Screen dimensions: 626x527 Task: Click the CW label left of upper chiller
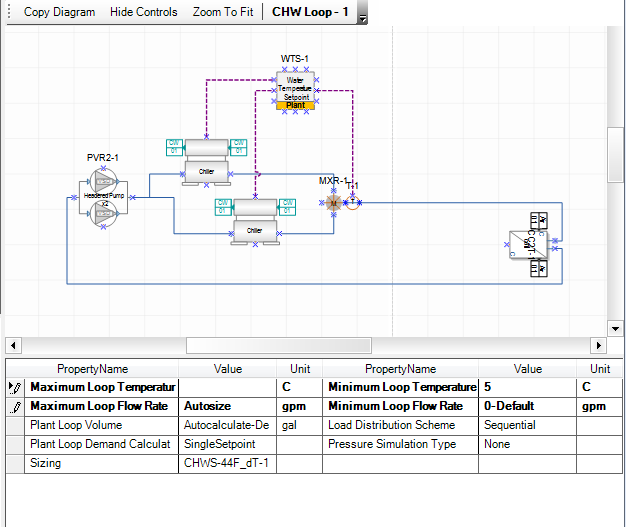173,147
